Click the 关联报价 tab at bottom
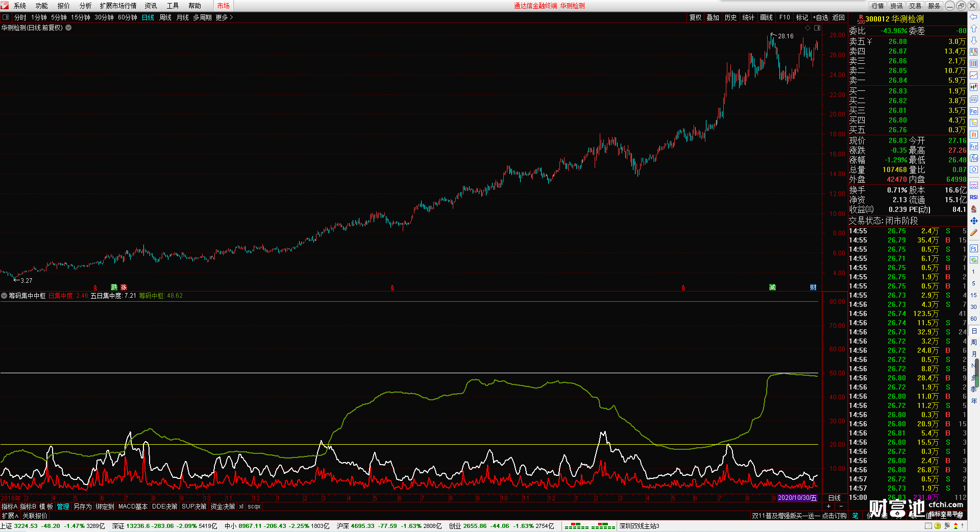 [35, 516]
